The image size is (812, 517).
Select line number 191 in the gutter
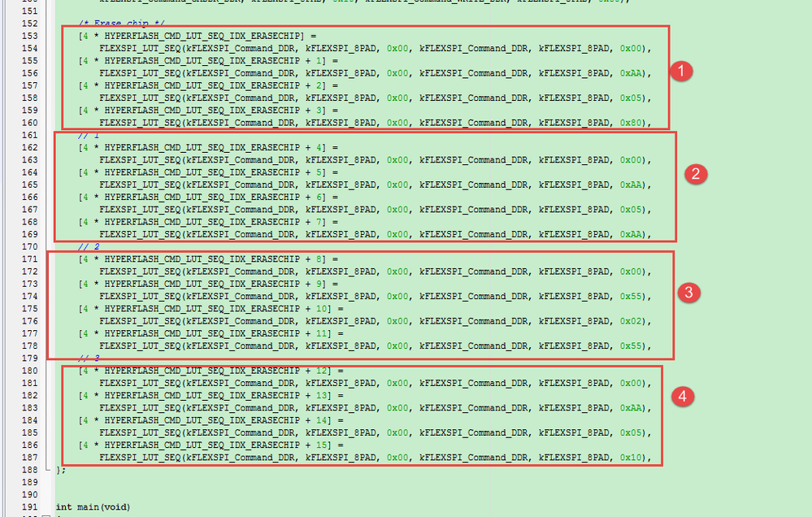pyautogui.click(x=29, y=507)
